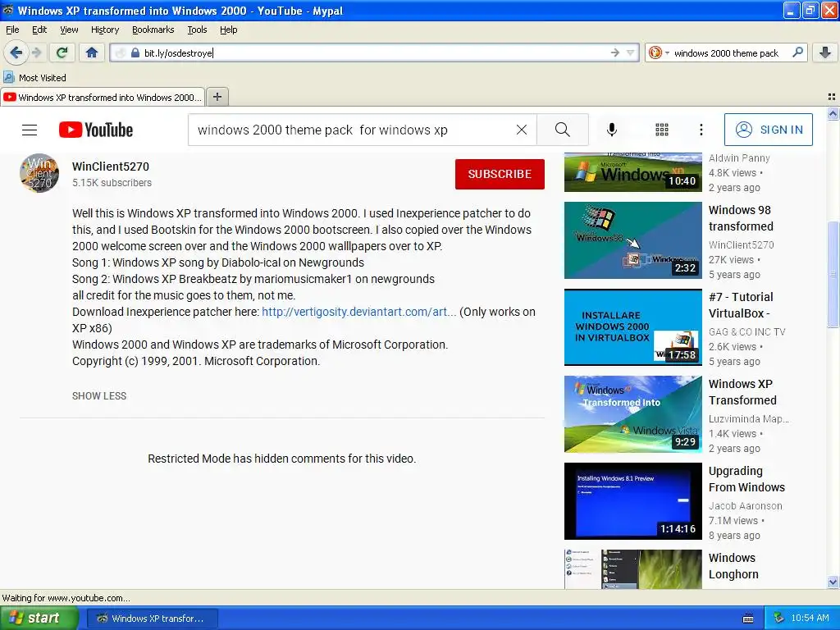The height and width of the screenshot is (630, 840).
Task: Open the Downloads arrow button
Action: (825, 52)
